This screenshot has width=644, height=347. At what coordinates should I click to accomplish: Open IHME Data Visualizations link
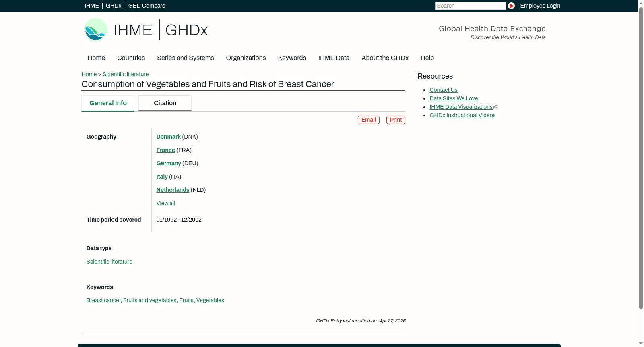pyautogui.click(x=461, y=107)
